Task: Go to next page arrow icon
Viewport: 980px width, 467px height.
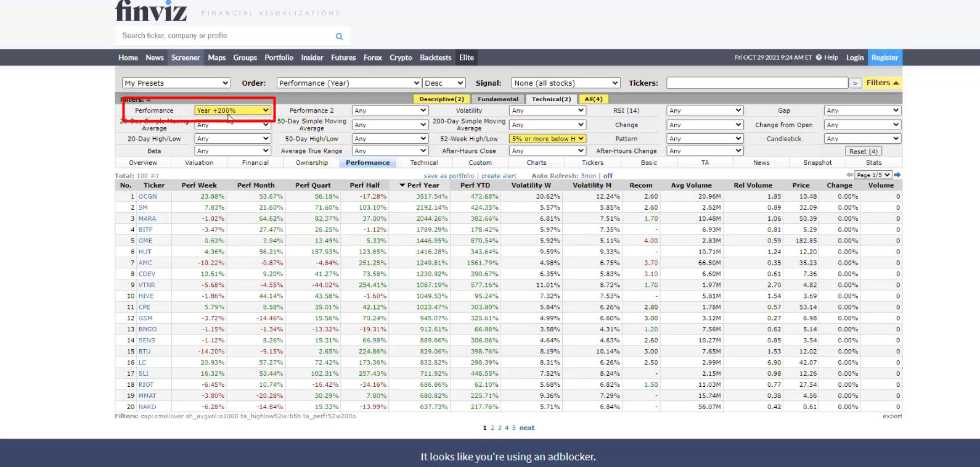Action: pyautogui.click(x=897, y=175)
